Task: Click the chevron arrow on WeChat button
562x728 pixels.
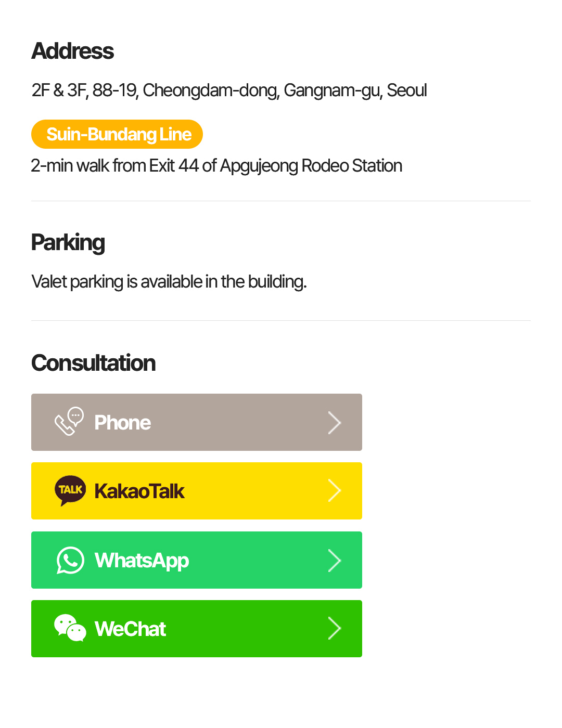Action: pos(334,629)
